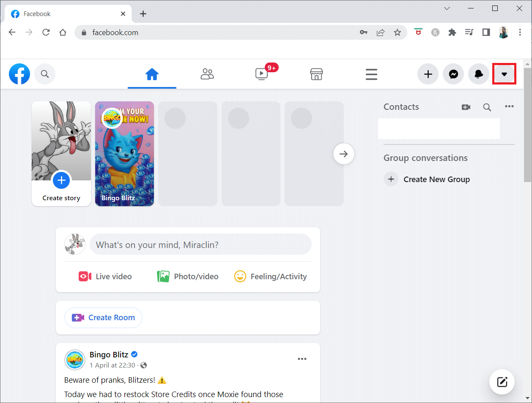Search contacts with the magnifier icon

point(487,107)
